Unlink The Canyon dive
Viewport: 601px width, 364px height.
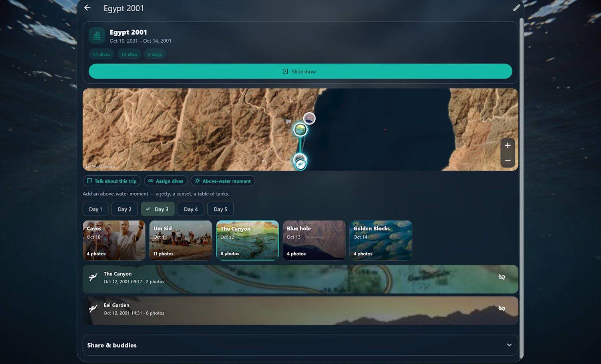click(x=501, y=277)
